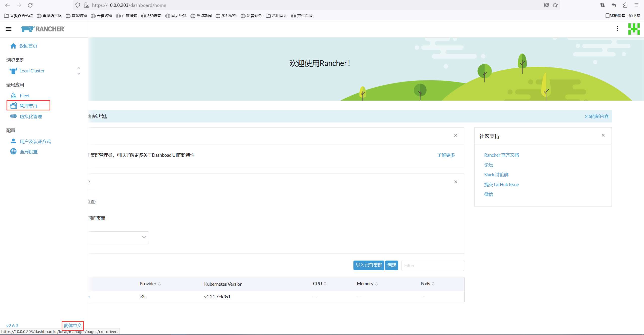The width and height of the screenshot is (644, 335).
Task: Click the screenshot crop toolbar icon
Action: [x=602, y=5]
